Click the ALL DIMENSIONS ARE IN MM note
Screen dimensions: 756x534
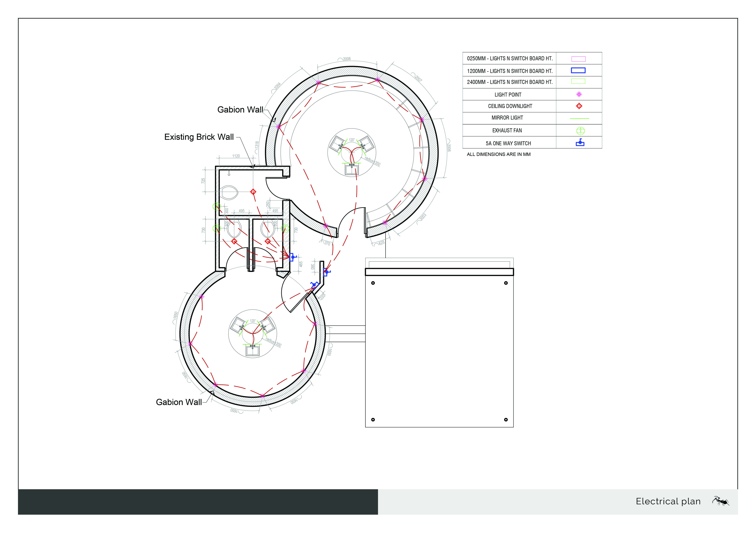[x=499, y=154]
